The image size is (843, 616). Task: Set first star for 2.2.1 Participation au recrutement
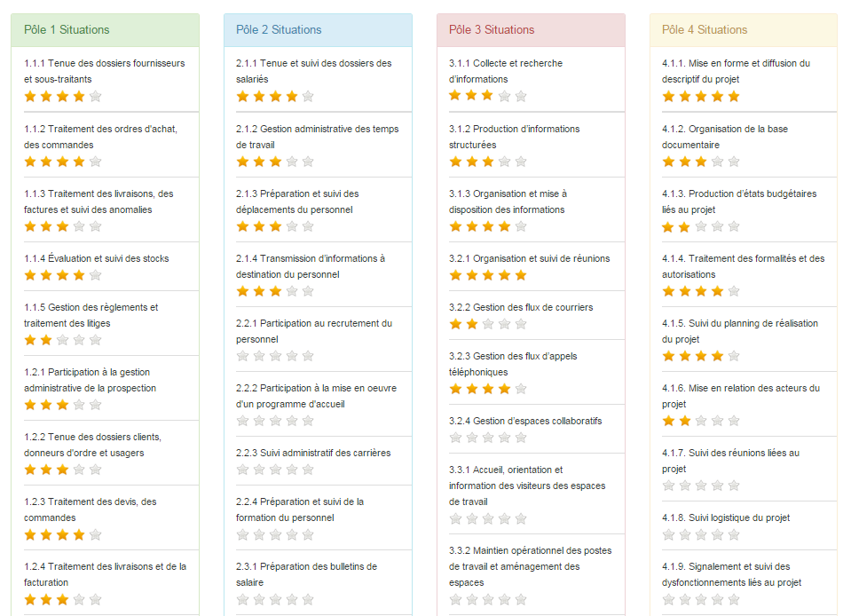coord(242,356)
